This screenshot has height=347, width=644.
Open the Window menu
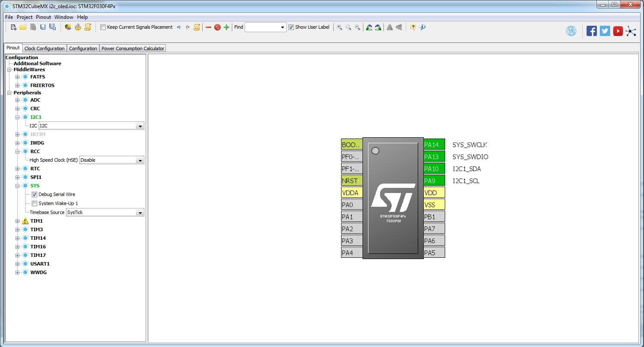coord(64,17)
